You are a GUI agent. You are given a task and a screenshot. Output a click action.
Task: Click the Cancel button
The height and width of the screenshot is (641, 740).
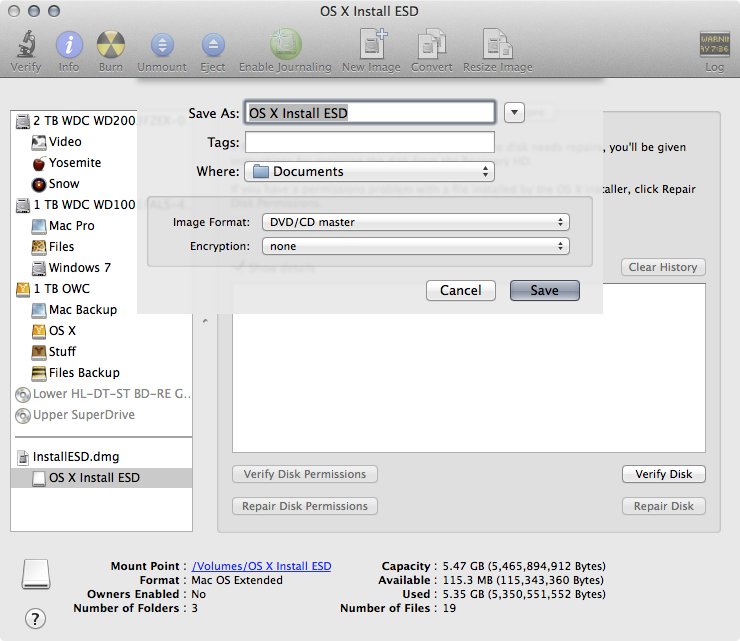[461, 290]
